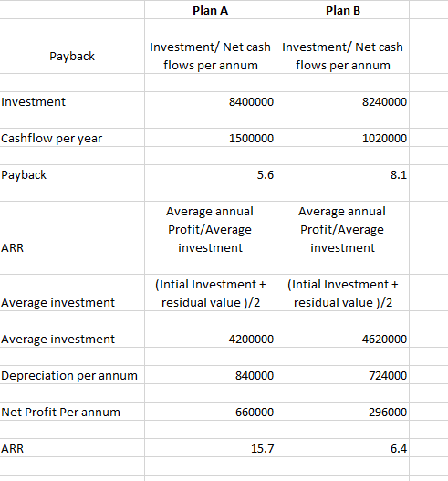Screen dimensions: 448x481
Task: Select net profit value 296000
Action: click(342, 412)
